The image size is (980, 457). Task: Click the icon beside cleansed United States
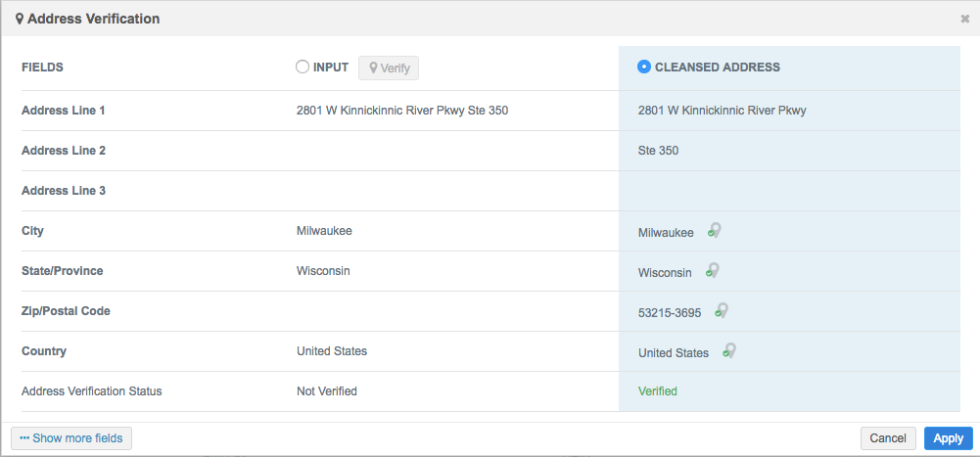[729, 351]
